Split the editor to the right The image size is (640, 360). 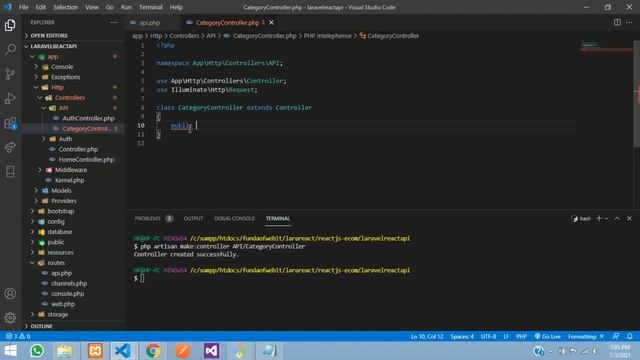[x=617, y=22]
